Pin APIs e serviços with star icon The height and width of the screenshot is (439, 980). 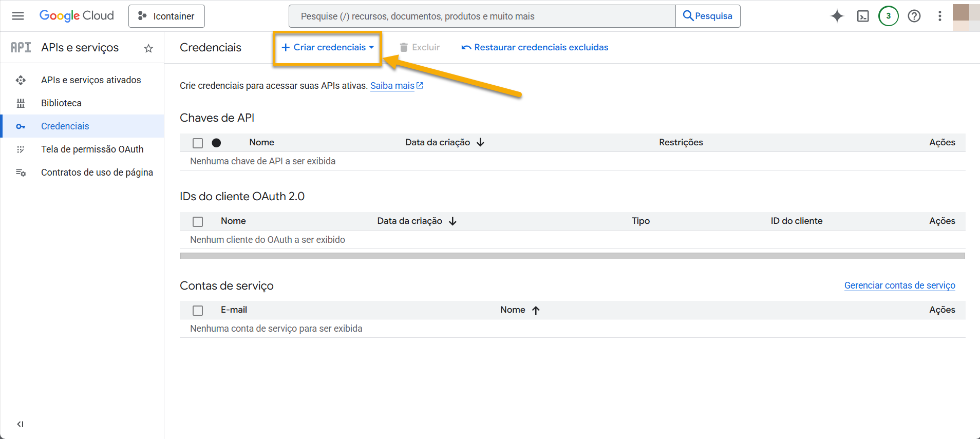pyautogui.click(x=148, y=48)
